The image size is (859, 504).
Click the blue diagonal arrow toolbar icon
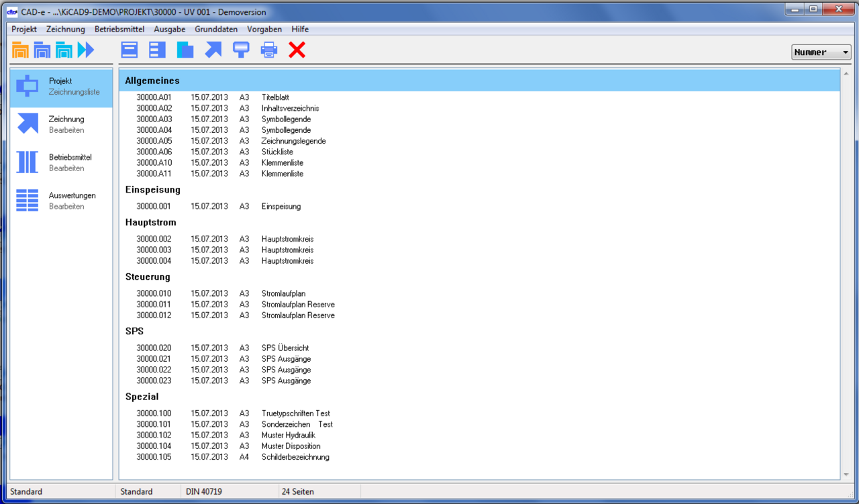pyautogui.click(x=213, y=50)
